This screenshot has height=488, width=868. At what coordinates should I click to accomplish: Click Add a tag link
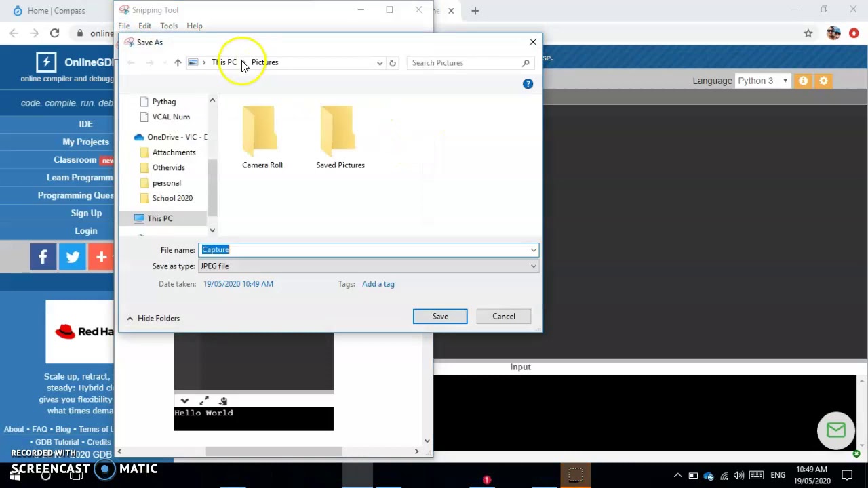tap(378, 284)
